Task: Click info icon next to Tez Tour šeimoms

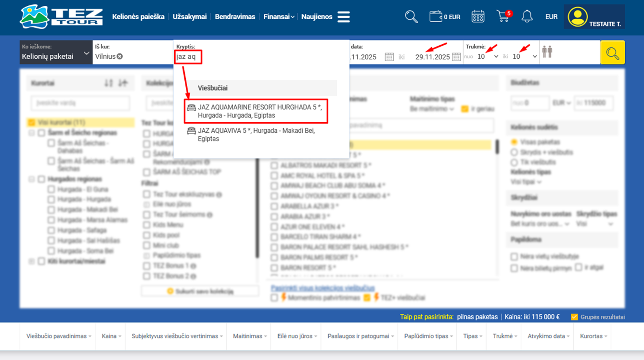Action: click(x=210, y=215)
